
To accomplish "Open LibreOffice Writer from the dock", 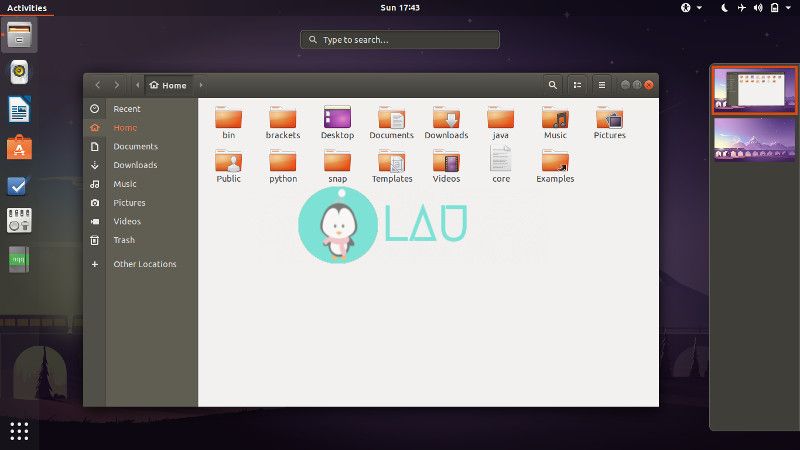I will (19, 109).
